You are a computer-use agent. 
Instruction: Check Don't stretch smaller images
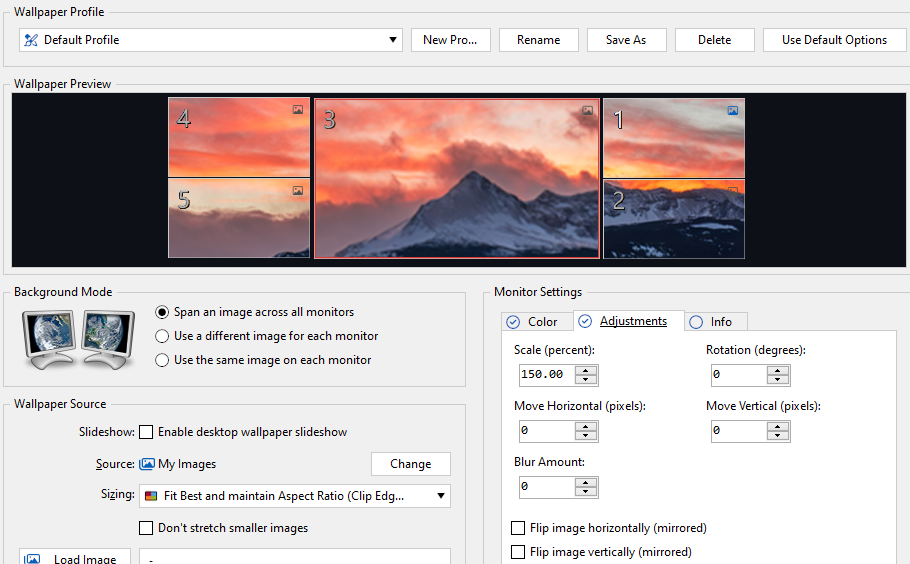pos(146,528)
